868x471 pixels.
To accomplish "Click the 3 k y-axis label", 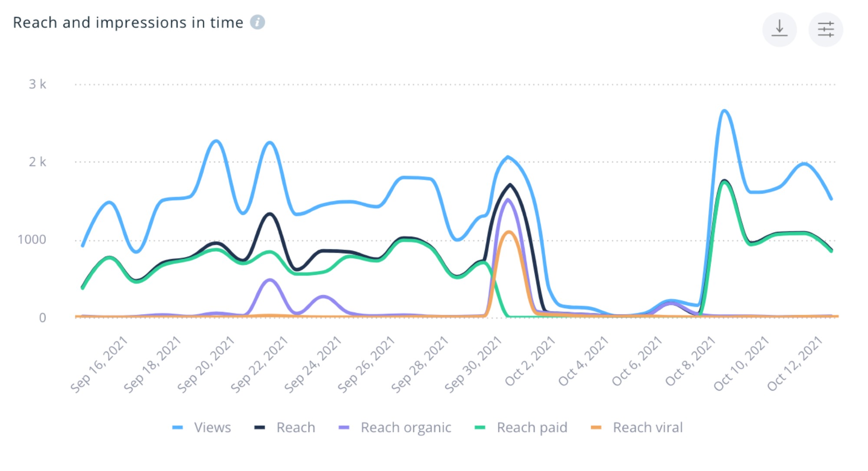I will point(37,84).
